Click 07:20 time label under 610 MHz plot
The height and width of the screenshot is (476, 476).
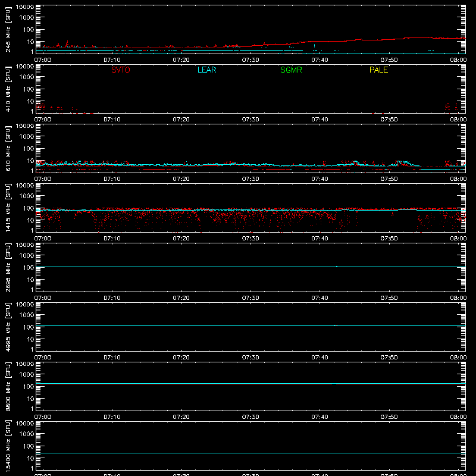pos(181,179)
